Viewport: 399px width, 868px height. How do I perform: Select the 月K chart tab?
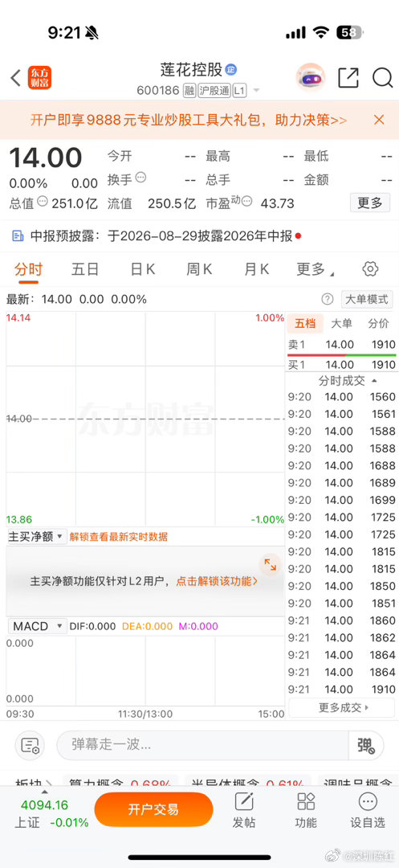[256, 269]
